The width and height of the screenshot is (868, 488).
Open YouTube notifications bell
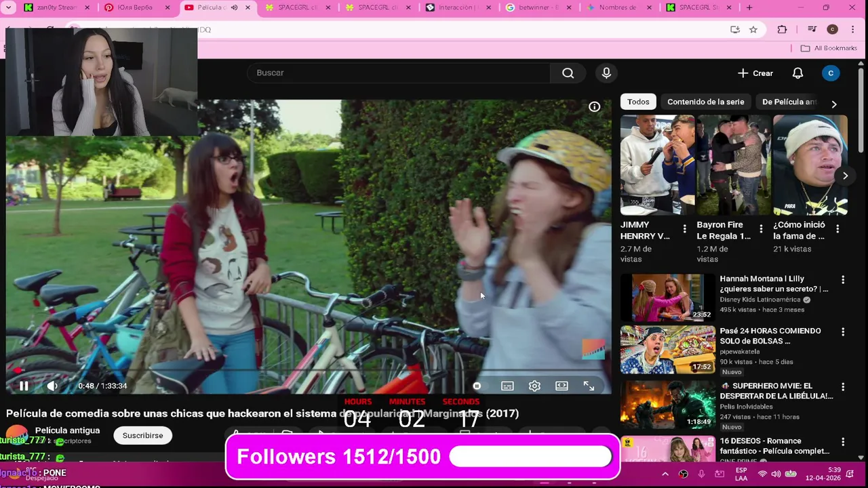coord(798,73)
